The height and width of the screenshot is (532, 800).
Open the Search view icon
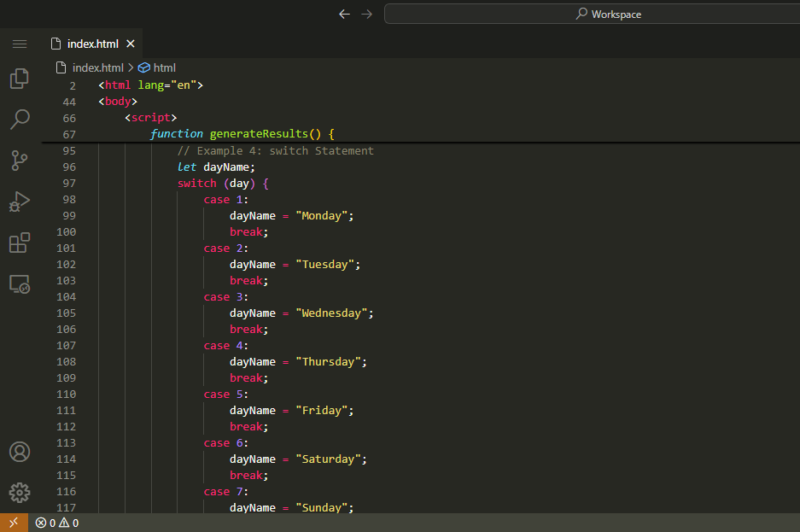pyautogui.click(x=20, y=119)
